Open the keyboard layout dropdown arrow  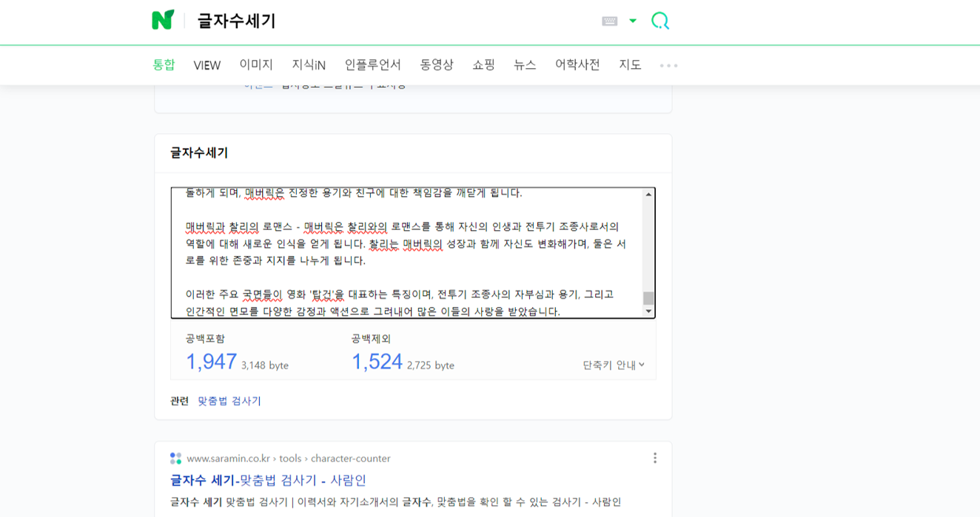coord(632,20)
